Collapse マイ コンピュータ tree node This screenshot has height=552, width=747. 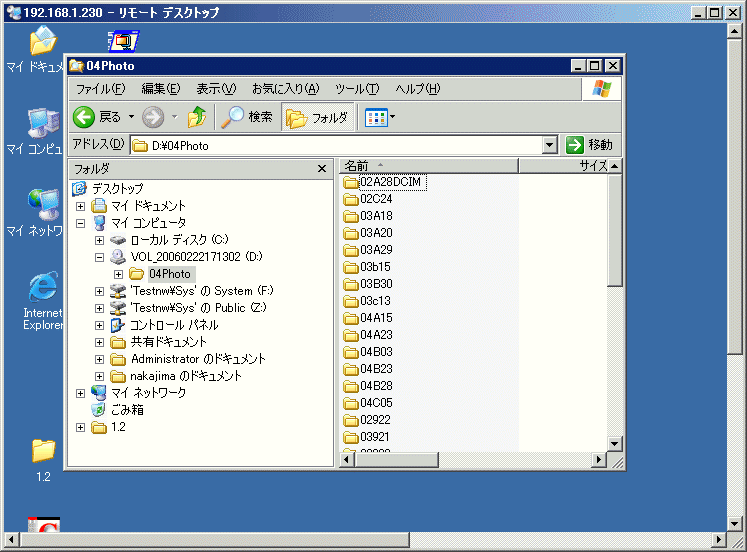[81, 223]
